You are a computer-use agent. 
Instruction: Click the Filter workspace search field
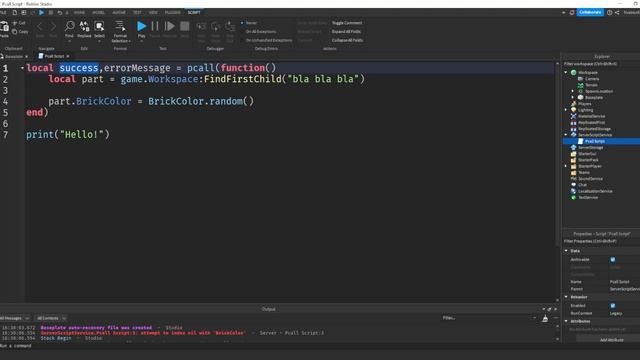click(x=601, y=64)
